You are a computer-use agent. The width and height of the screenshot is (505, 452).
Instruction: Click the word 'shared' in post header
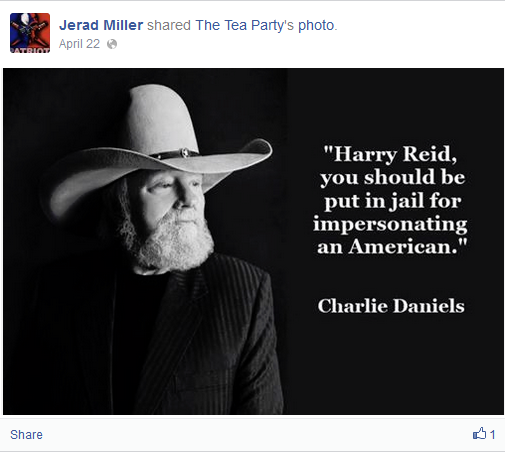(169, 25)
